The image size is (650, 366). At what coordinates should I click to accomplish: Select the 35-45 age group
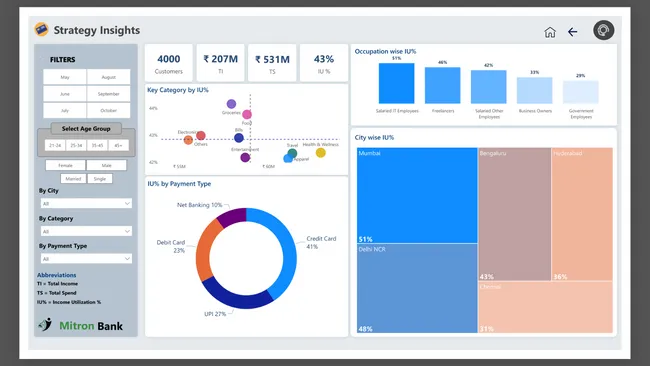[97, 145]
